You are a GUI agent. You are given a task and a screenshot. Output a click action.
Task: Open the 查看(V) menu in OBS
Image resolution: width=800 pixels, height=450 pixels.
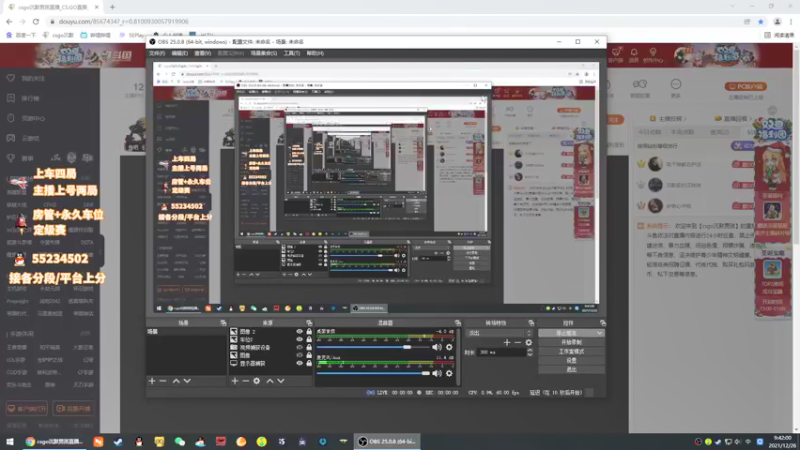coord(203,53)
